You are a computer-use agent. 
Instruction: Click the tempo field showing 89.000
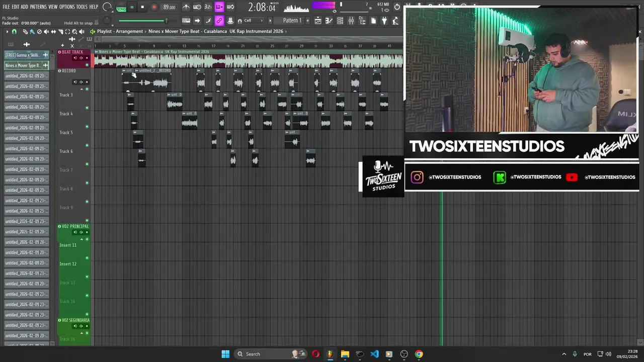point(170,7)
